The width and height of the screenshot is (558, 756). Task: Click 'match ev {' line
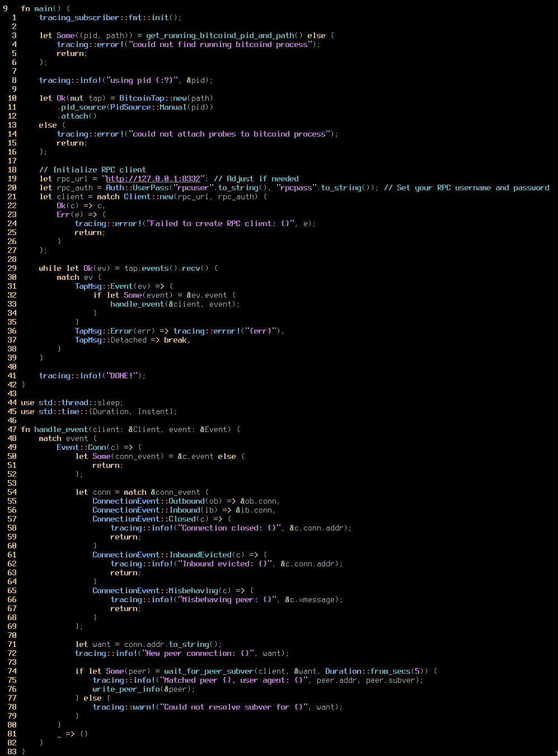click(x=79, y=277)
